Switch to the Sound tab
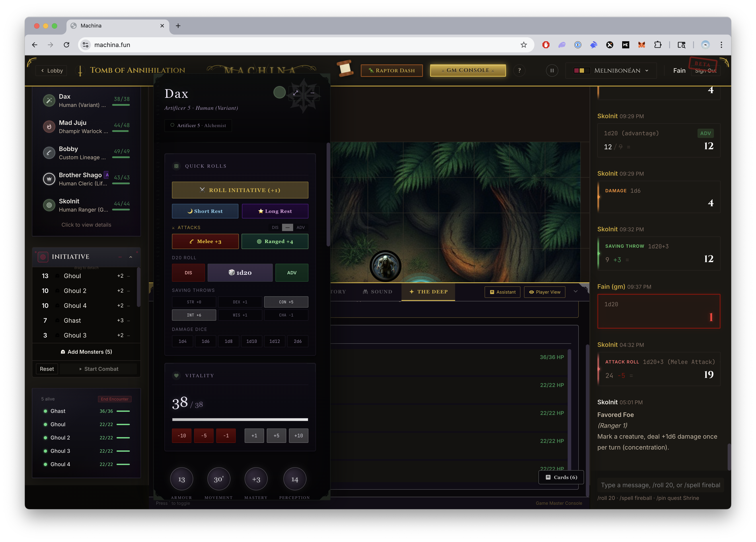This screenshot has height=542, width=756. 377,292
